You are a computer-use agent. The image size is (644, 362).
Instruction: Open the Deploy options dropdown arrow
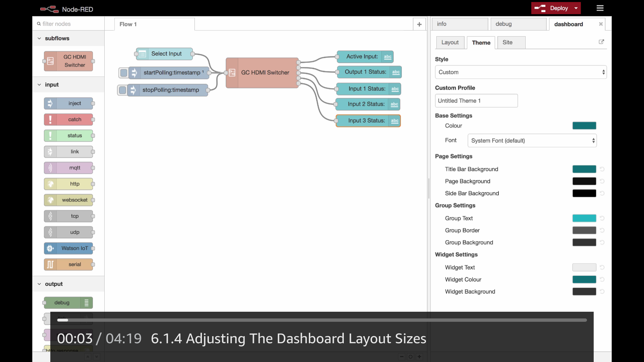576,8
